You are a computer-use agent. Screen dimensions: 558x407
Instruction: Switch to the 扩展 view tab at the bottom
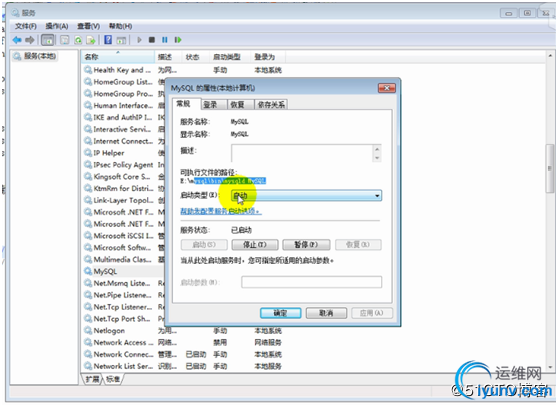pos(93,379)
